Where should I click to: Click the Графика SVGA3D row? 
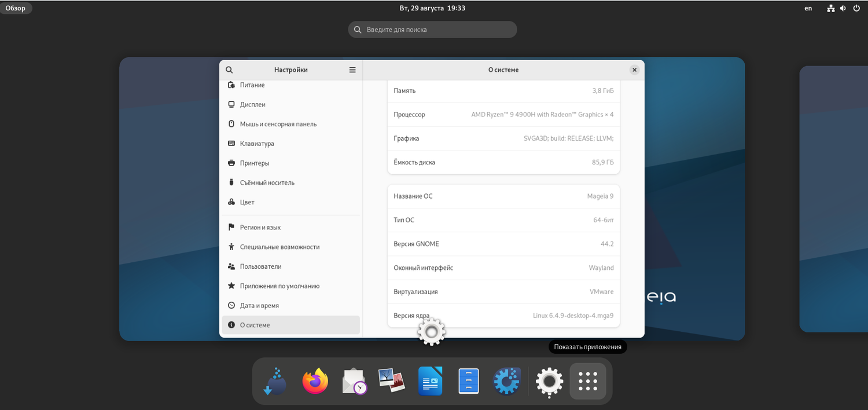503,138
